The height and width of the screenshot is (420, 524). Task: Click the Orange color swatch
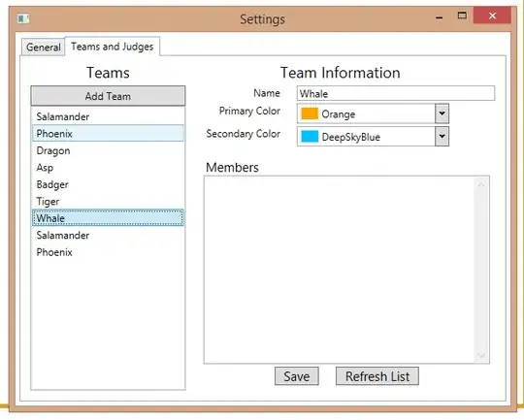click(310, 113)
